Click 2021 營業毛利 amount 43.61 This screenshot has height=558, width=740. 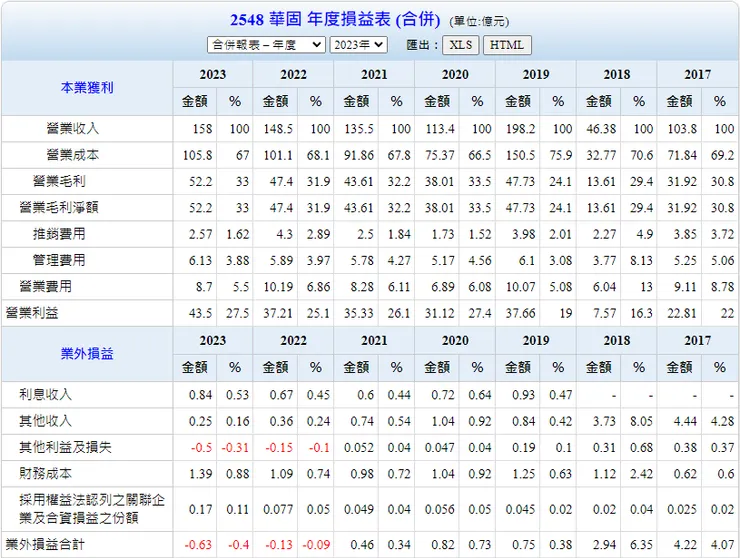click(x=359, y=182)
